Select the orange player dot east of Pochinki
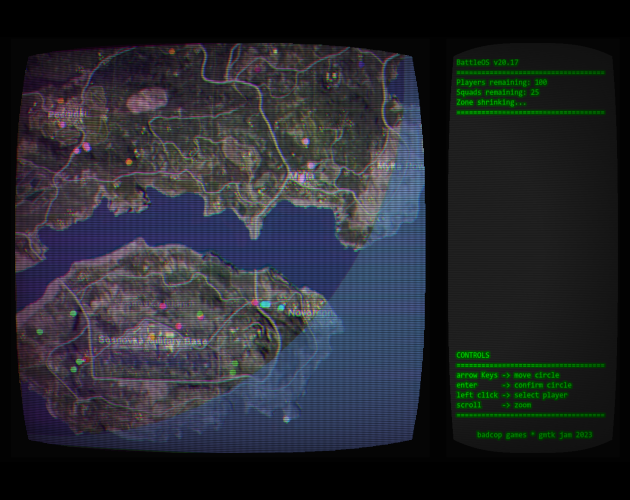Image resolution: width=630 pixels, height=500 pixels. coord(129,161)
